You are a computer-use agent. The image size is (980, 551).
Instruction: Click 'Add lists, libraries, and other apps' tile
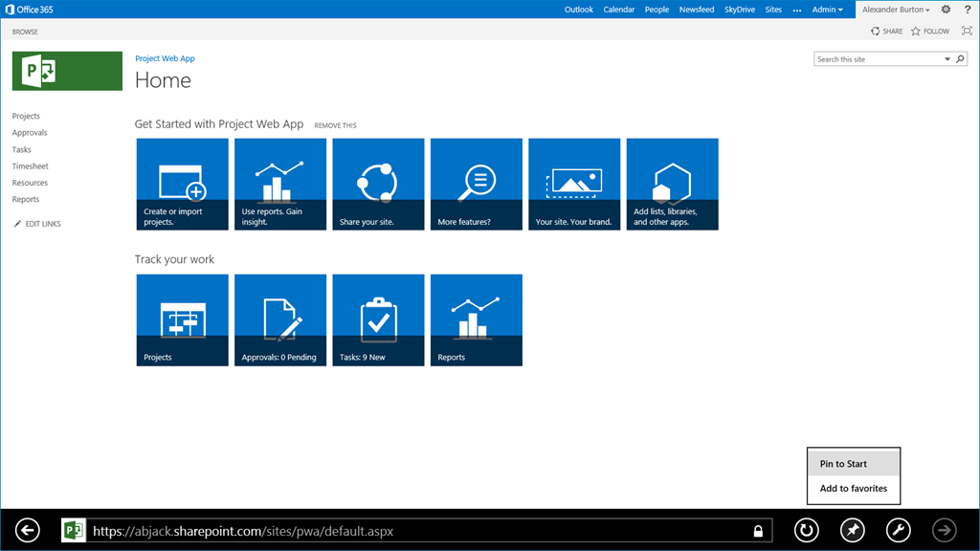pyautogui.click(x=672, y=184)
